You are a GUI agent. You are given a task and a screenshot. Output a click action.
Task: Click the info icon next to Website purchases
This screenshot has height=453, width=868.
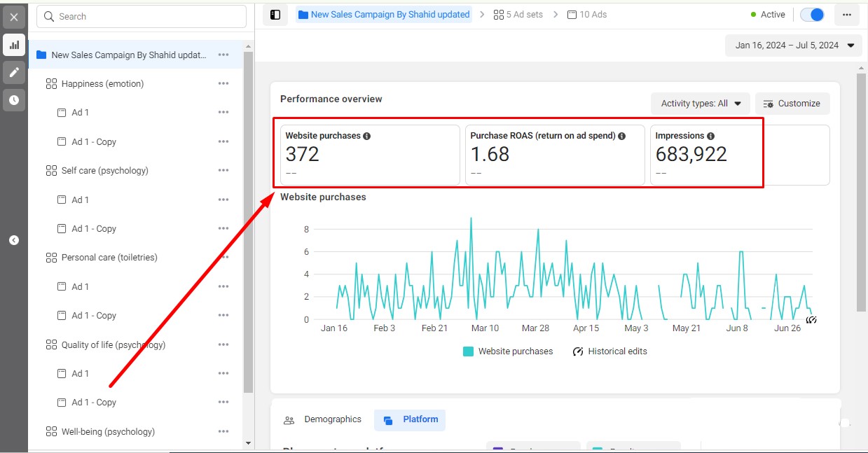pyautogui.click(x=367, y=136)
